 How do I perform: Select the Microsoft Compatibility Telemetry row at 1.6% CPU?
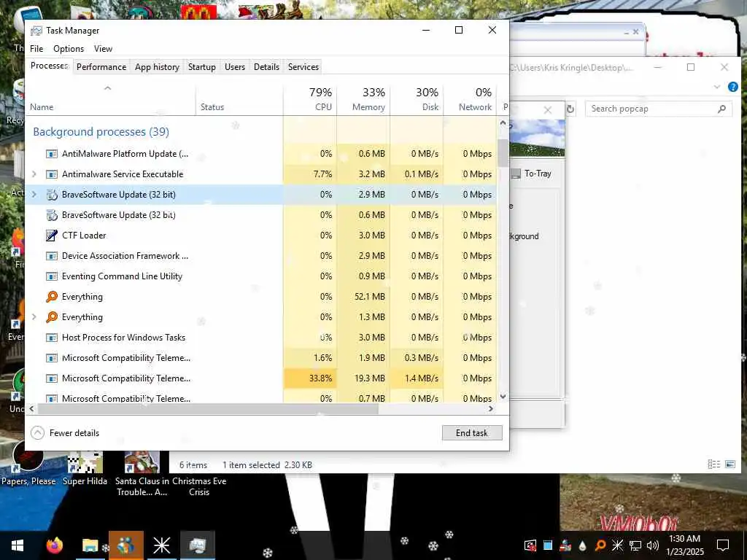261,358
